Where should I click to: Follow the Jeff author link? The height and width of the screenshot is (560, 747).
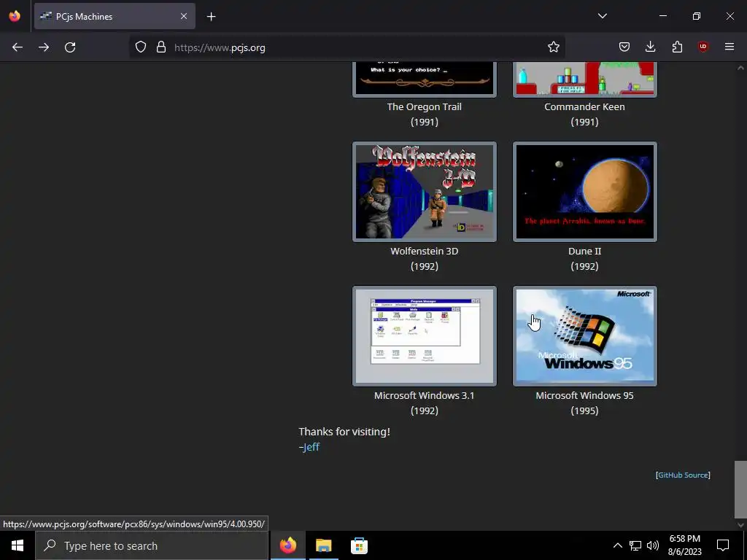[311, 447]
